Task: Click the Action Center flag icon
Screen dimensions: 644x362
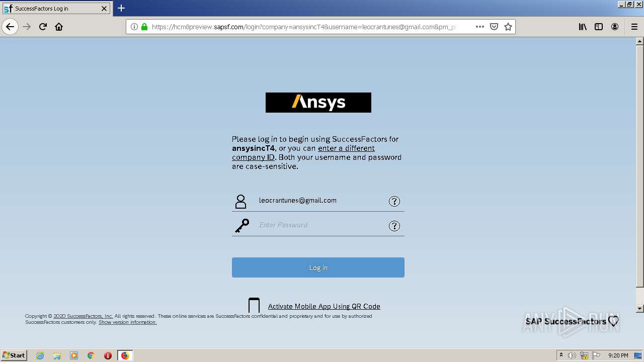Action: click(x=596, y=355)
